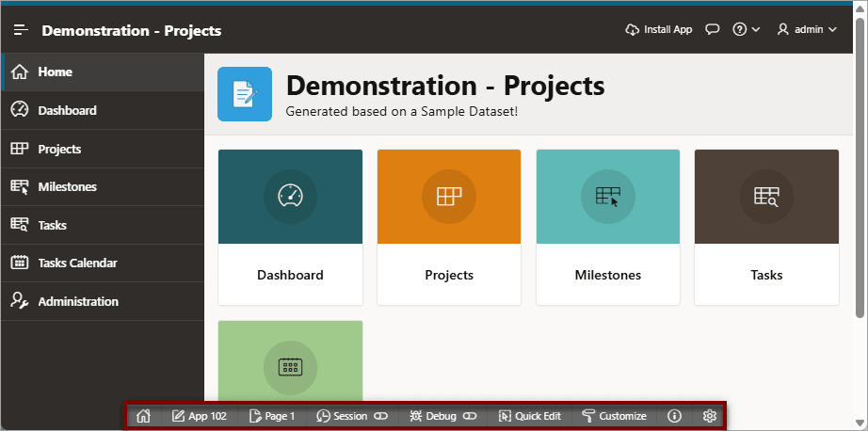Open Administration in the sidebar

(103, 301)
